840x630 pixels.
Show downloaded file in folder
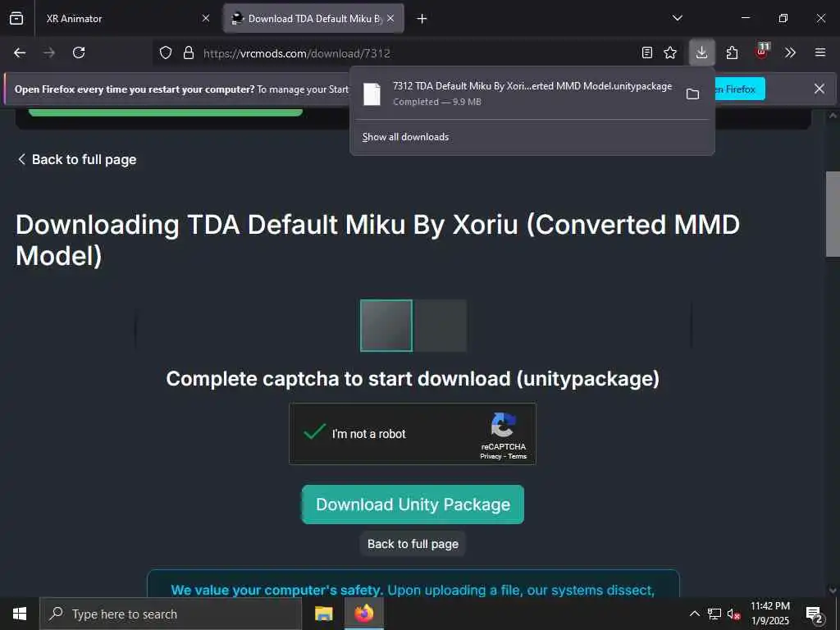pyautogui.click(x=692, y=94)
